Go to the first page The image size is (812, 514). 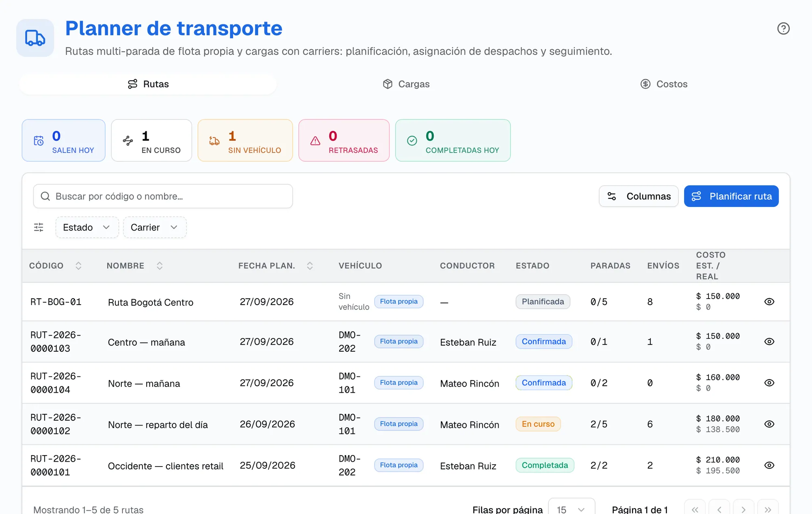click(695, 509)
